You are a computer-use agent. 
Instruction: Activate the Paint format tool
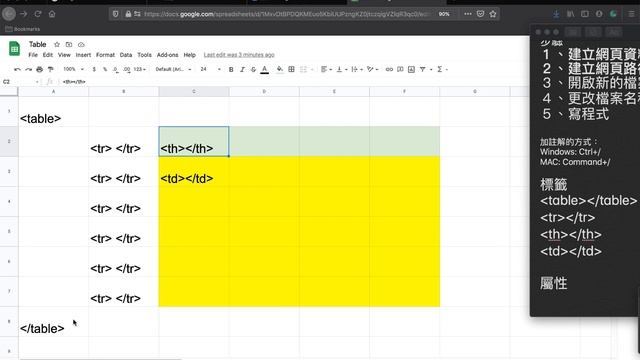(x=50, y=69)
